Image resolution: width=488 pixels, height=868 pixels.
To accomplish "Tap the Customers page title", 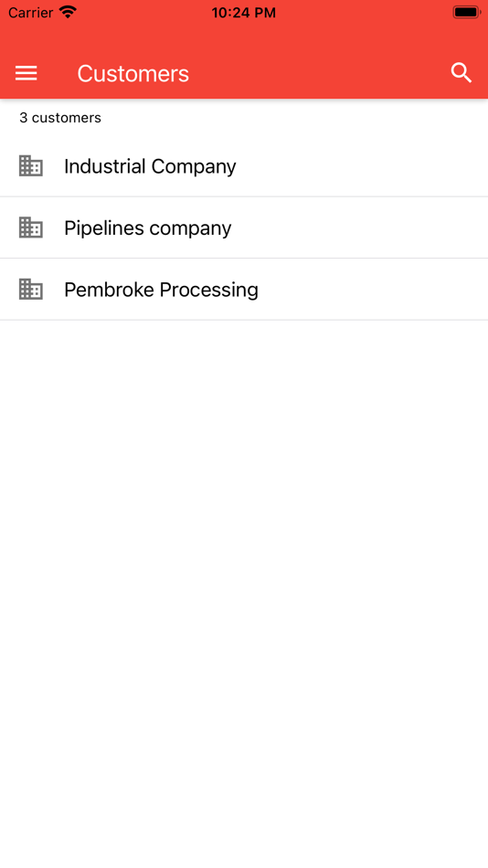I will pos(133,74).
